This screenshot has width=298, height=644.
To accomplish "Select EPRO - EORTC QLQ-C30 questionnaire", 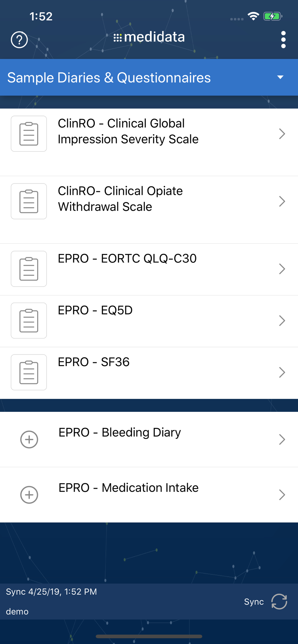I will [x=127, y=259].
